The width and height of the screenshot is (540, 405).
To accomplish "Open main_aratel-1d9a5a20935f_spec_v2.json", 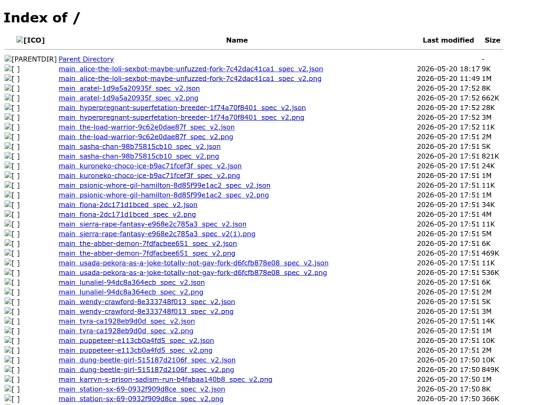I will [129, 88].
